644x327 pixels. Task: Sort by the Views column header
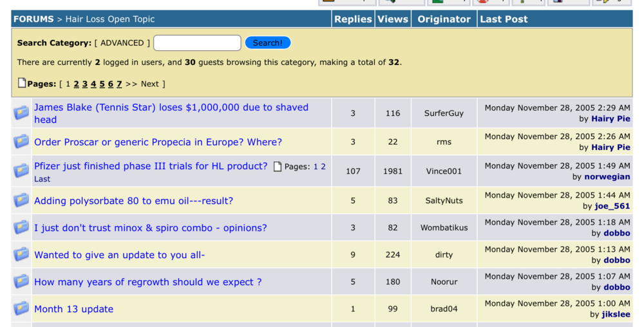[x=393, y=19]
